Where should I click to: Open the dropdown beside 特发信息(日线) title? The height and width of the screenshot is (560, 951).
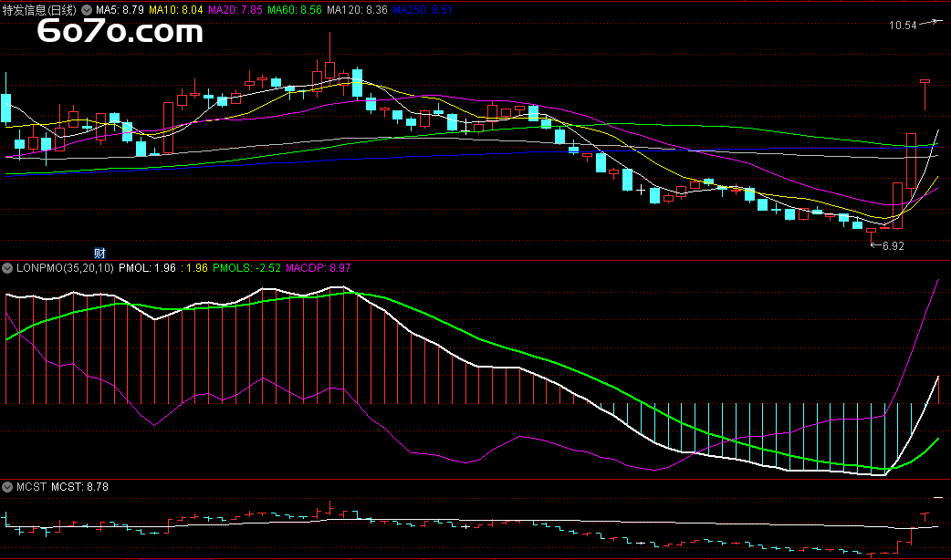pyautogui.click(x=88, y=9)
